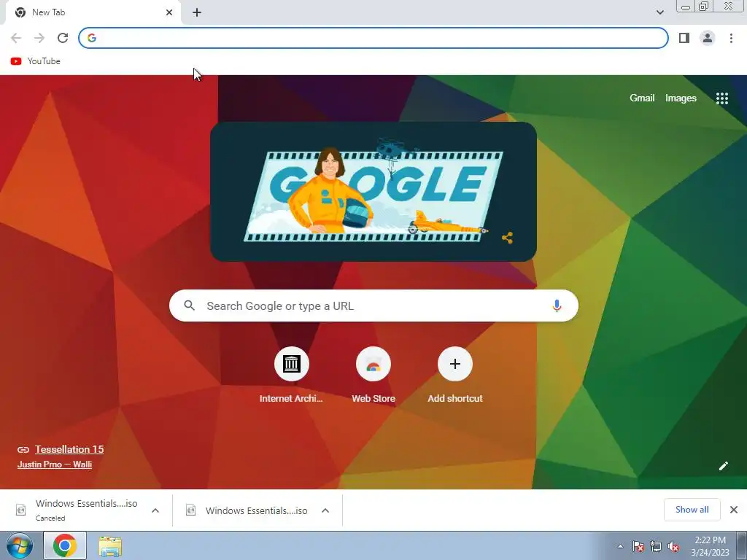747x560 pixels.
Task: Share the doodle using the share icon
Action: click(x=508, y=238)
